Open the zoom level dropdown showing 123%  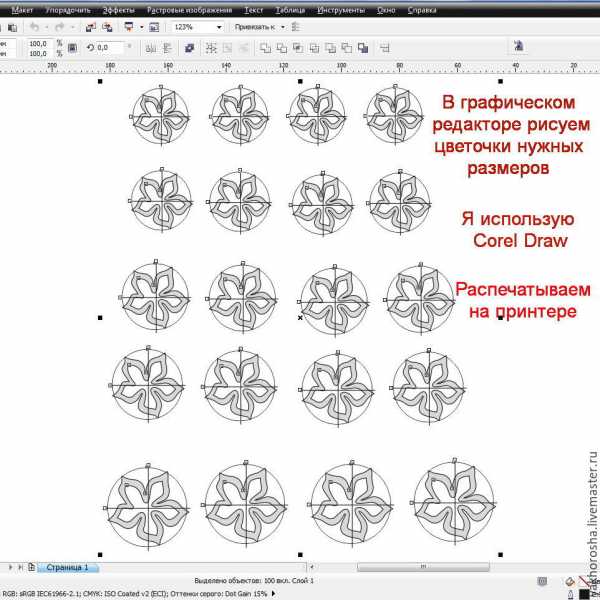(219, 27)
